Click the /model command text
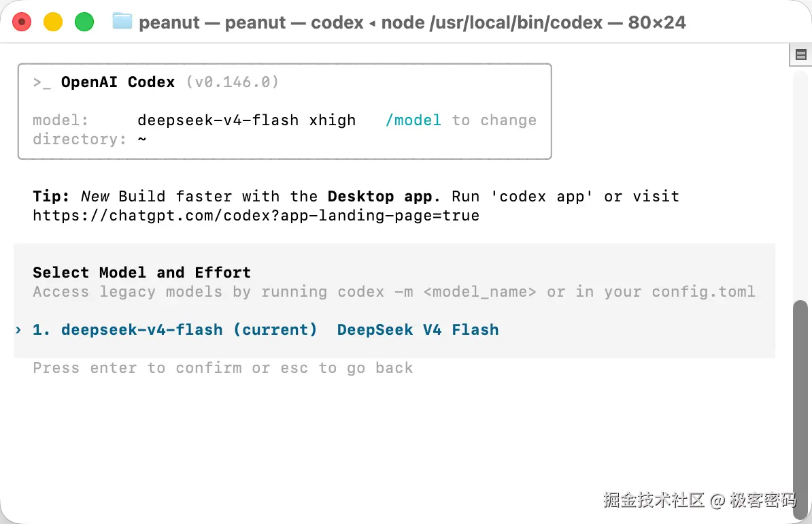812x524 pixels. (413, 120)
